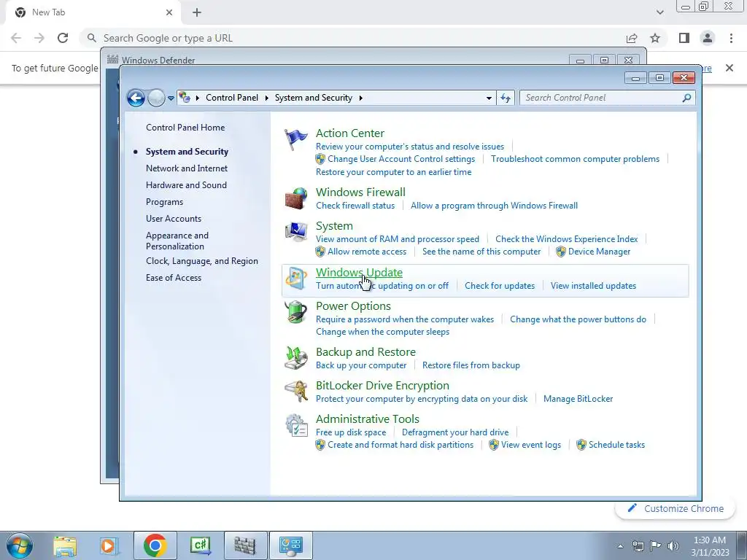
Task: Open the Windows Update heading link
Action: 359,273
